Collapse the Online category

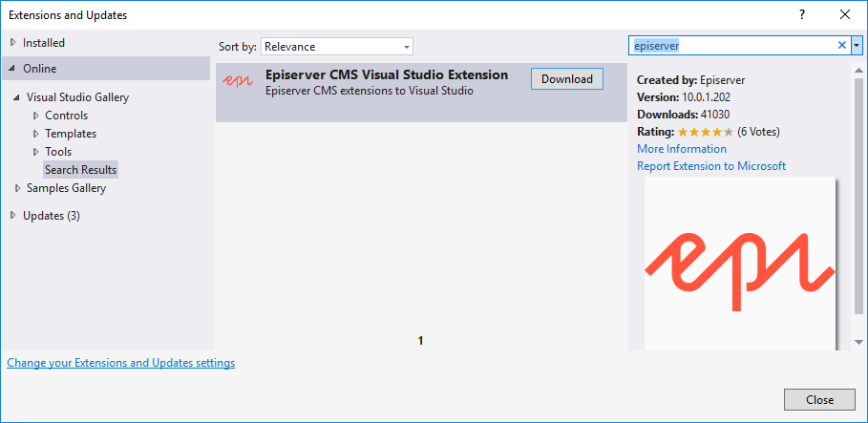(12, 69)
